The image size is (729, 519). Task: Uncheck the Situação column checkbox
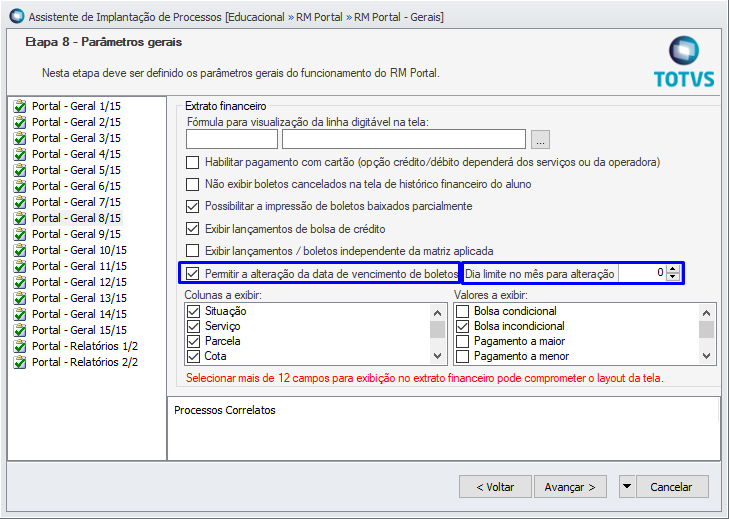click(x=193, y=312)
